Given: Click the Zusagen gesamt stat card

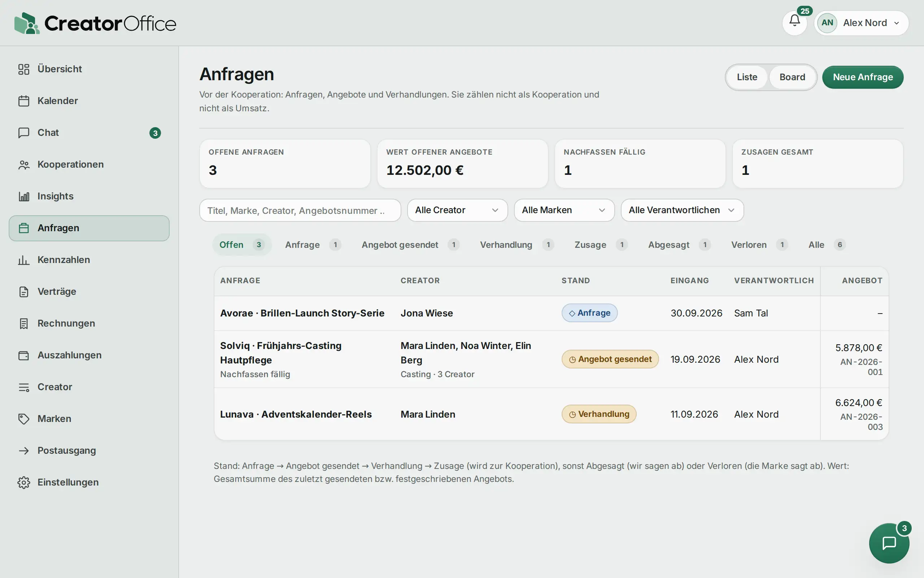Looking at the screenshot, I should coord(818,164).
